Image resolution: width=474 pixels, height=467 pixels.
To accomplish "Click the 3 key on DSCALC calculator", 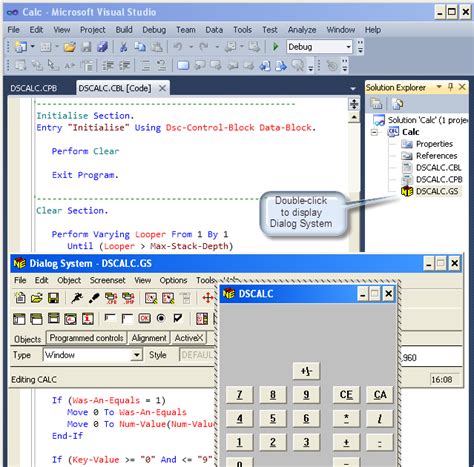I will pyautogui.click(x=306, y=442).
